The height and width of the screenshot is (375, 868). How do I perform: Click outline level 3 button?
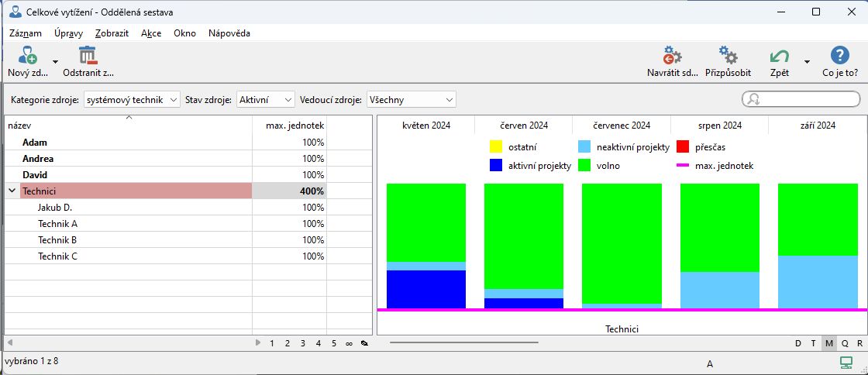pos(302,342)
